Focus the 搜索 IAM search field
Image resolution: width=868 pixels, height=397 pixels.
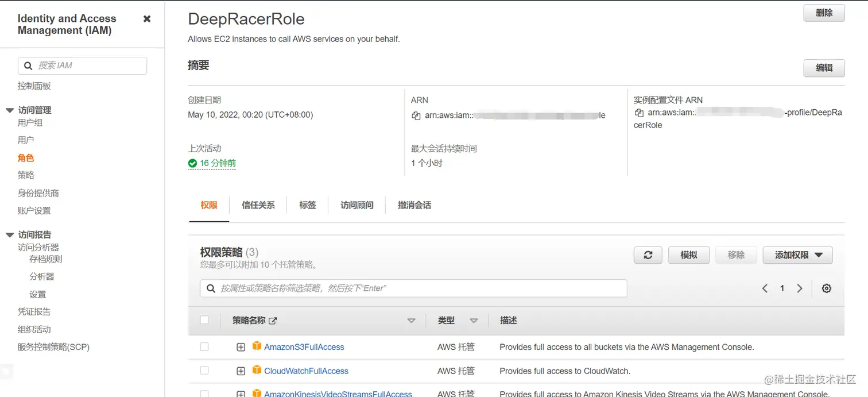[x=83, y=65]
